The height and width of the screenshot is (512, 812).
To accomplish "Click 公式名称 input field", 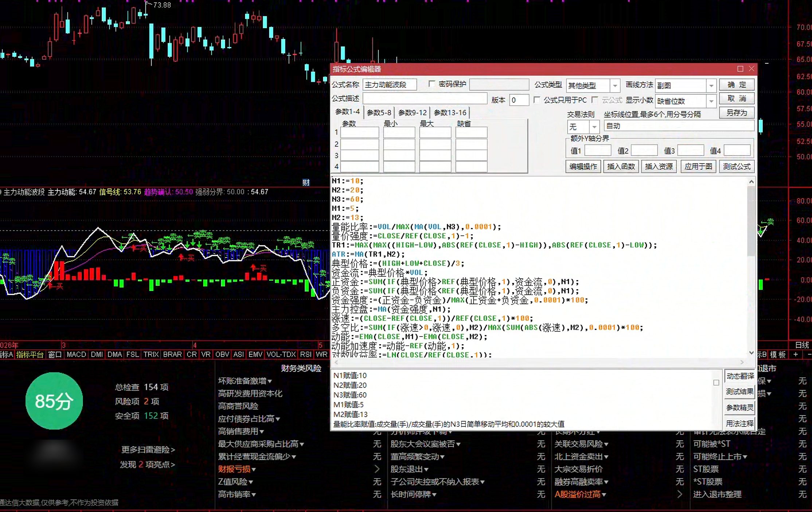I will (389, 85).
